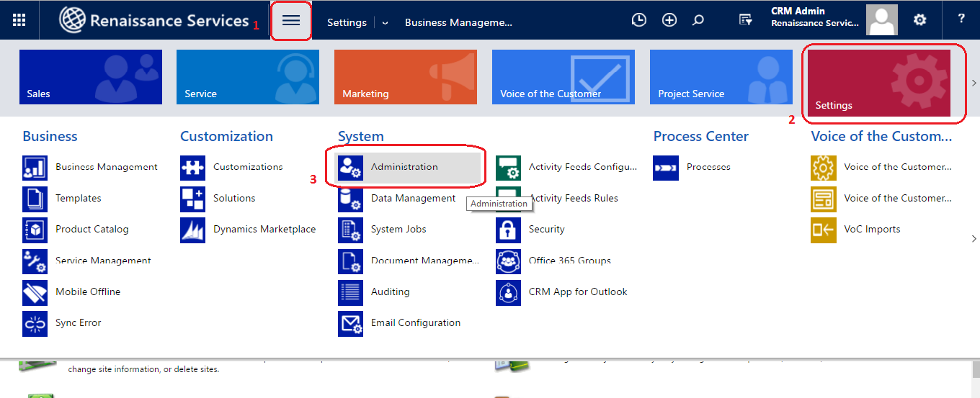Screen dimensions: 980x398
Task: Open the advanced find filter icon
Action: [746, 20]
